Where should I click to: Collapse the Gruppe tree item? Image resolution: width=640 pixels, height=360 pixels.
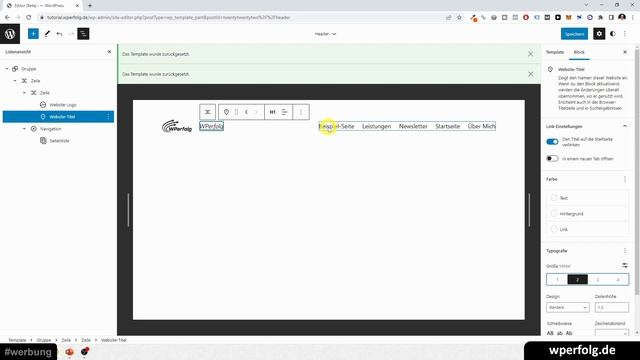point(7,69)
